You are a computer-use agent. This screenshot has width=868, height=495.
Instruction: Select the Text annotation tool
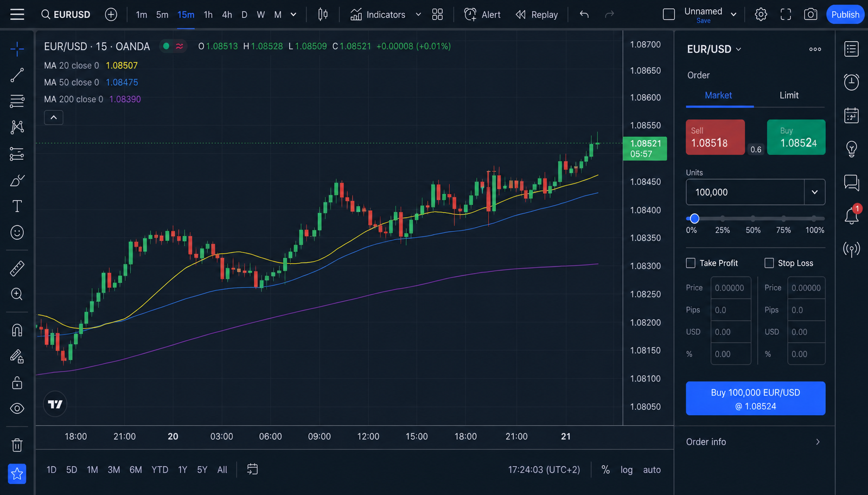[x=17, y=206]
